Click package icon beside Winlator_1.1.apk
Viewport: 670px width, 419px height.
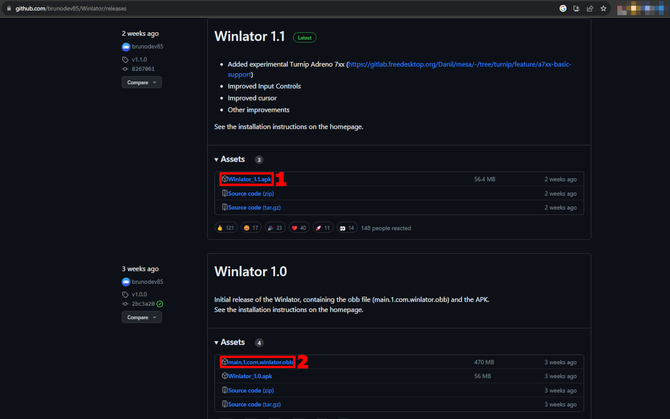point(225,179)
